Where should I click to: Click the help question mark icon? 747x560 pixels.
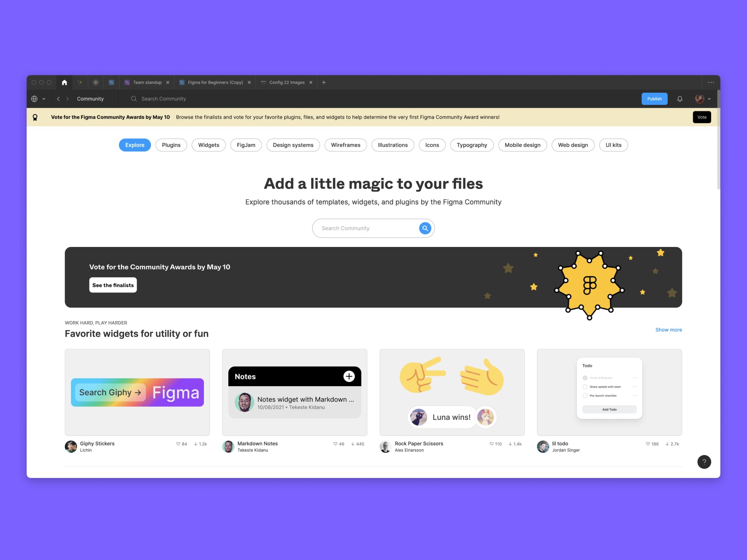coord(704,461)
